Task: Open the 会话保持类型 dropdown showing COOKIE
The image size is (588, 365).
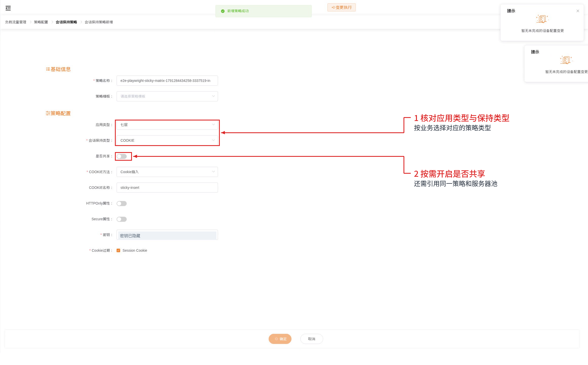Action: point(167,140)
